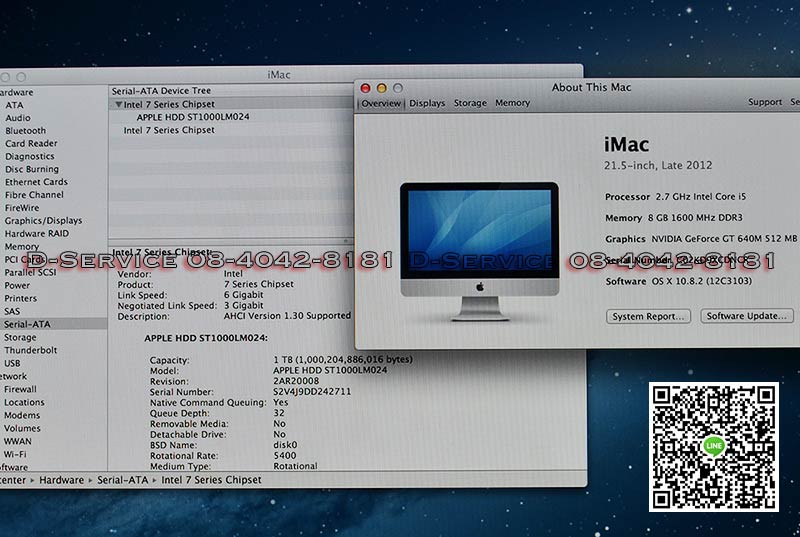This screenshot has width=800, height=537.
Task: Close the About This Mac window
Action: (x=365, y=88)
